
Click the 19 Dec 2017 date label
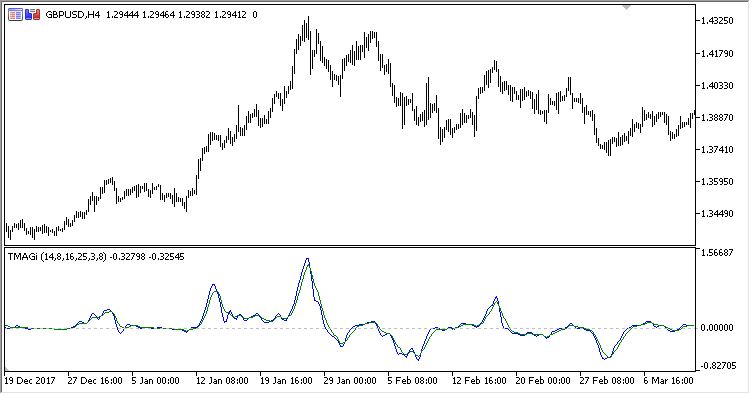pyautogui.click(x=30, y=381)
